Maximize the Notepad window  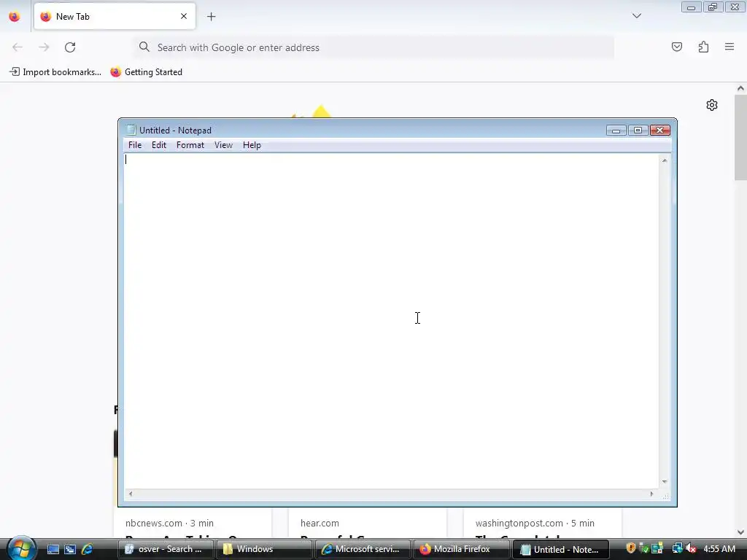pos(638,131)
